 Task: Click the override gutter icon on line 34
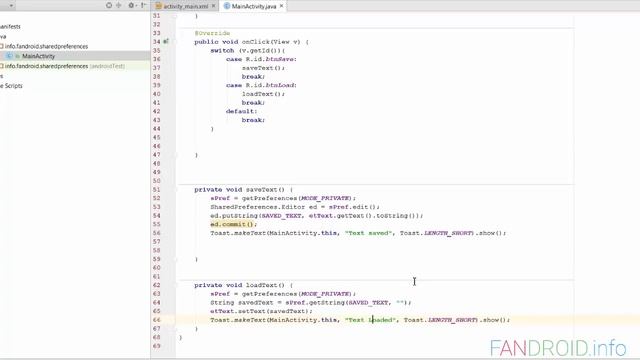pyautogui.click(x=166, y=41)
